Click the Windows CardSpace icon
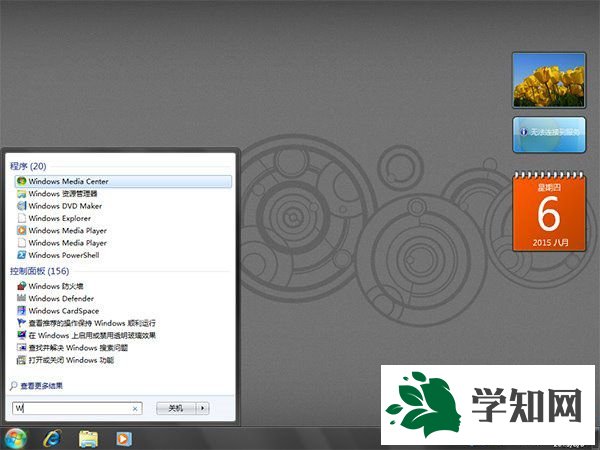This screenshot has width=600, height=450. [x=22, y=310]
